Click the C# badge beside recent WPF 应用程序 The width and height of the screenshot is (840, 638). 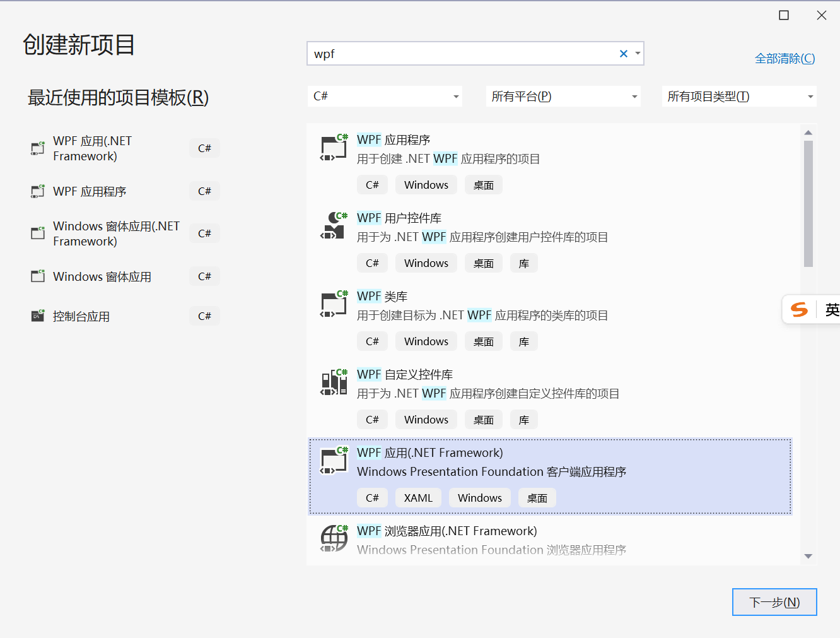click(204, 191)
